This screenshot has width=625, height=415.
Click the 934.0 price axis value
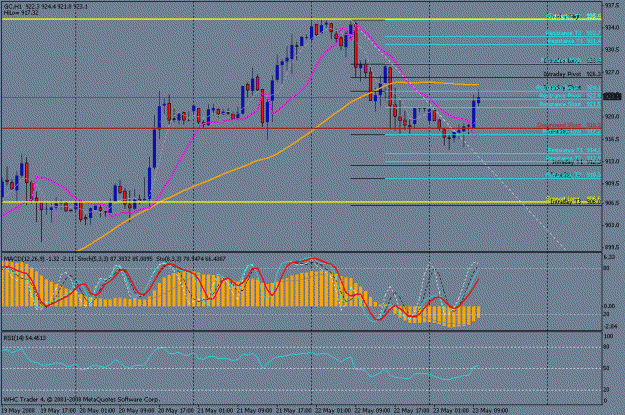[x=612, y=28]
